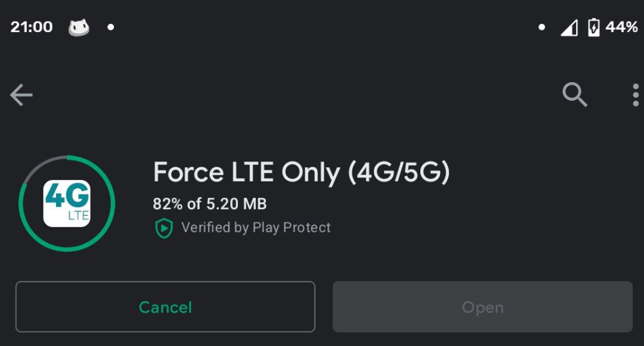Screen dimensions: 644x346
Task: Go back using the arrow icon
Action: coord(21,95)
